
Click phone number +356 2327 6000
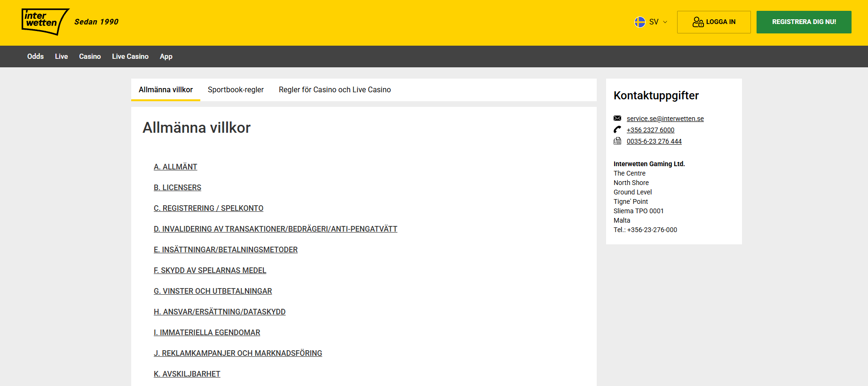[650, 130]
